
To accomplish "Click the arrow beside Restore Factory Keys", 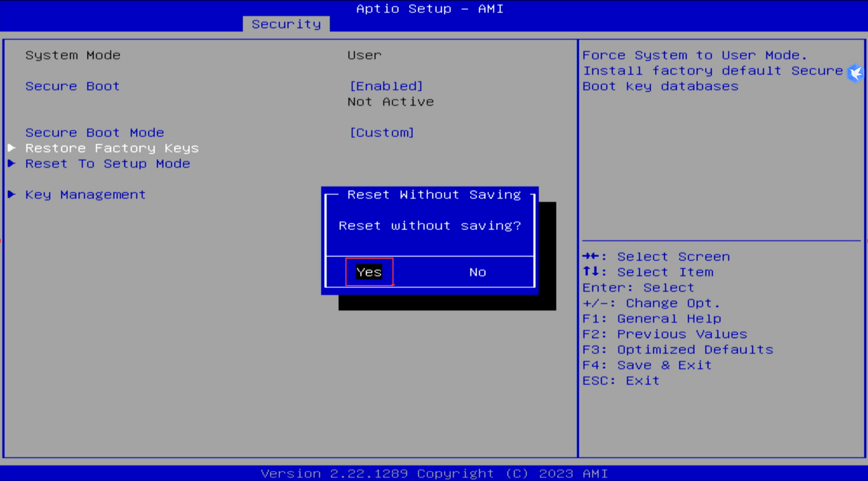I will pos(12,148).
